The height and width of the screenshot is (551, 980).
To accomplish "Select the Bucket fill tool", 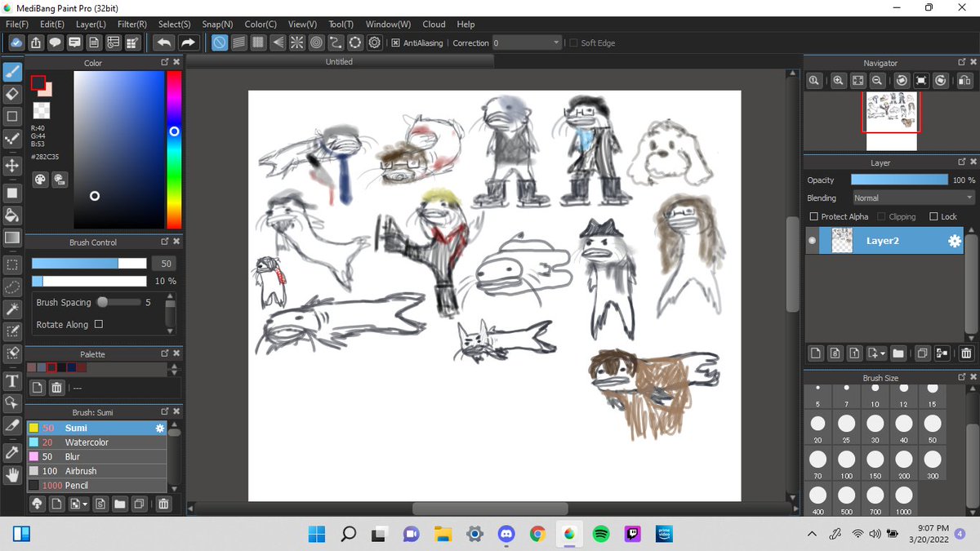I will pyautogui.click(x=12, y=216).
